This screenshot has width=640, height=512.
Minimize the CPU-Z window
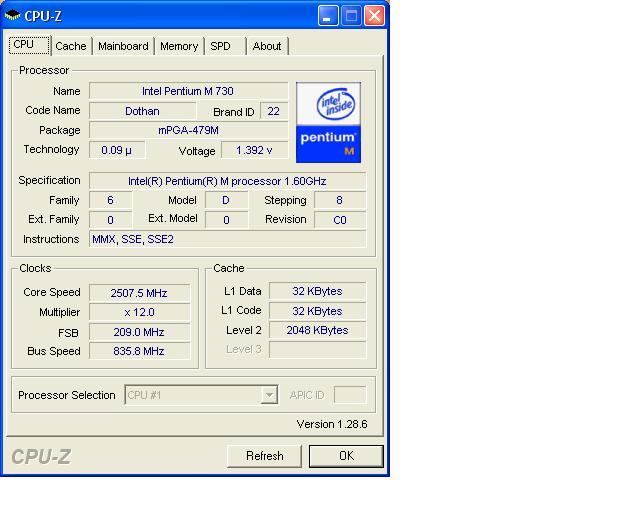(328, 16)
